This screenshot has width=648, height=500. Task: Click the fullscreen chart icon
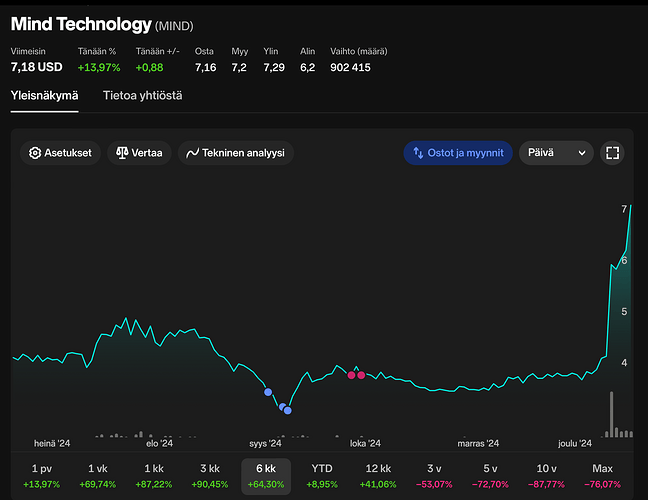(x=612, y=153)
